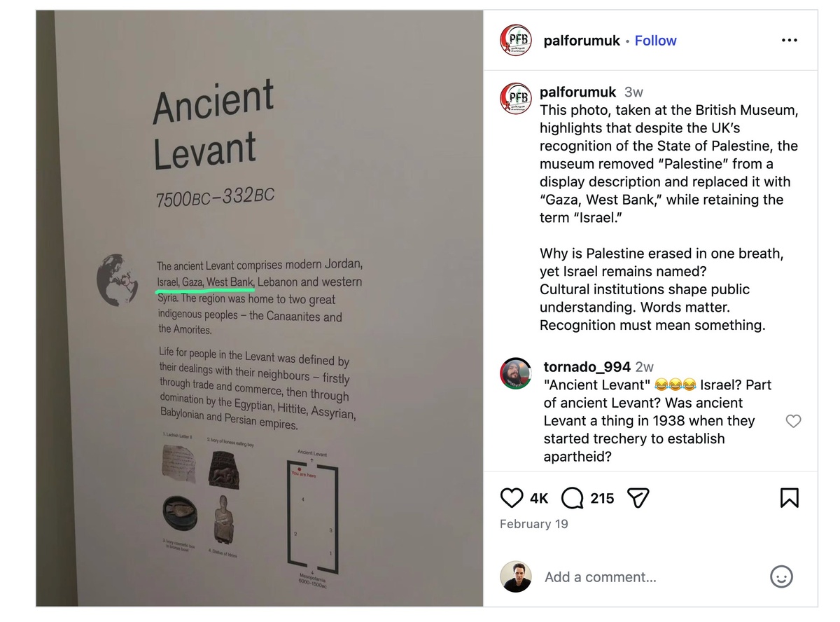Click the palforumuk header profile picture
The height and width of the screenshot is (622, 840).
(516, 41)
